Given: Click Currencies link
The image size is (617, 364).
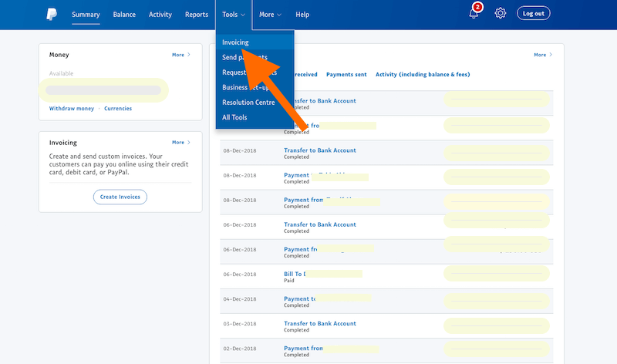Looking at the screenshot, I should tap(118, 109).
